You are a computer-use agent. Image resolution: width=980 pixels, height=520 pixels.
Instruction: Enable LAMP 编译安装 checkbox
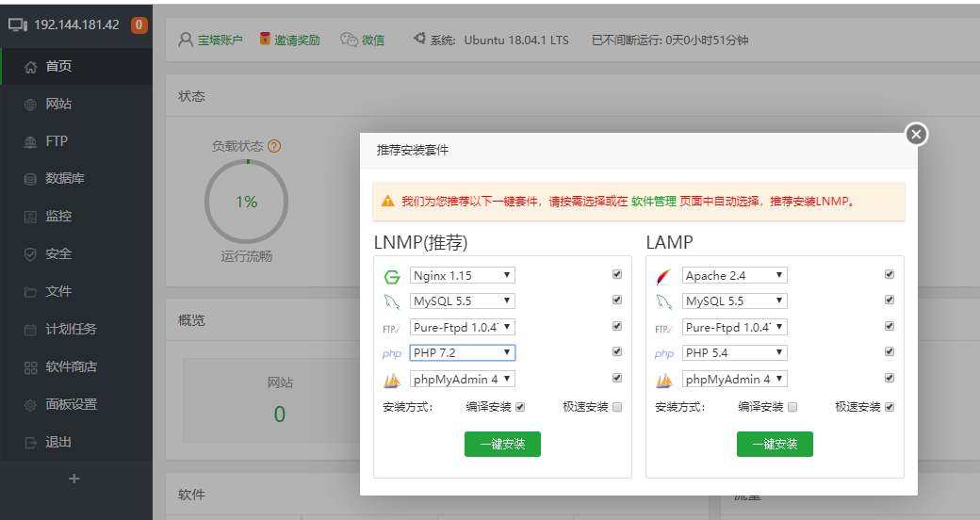tap(792, 407)
